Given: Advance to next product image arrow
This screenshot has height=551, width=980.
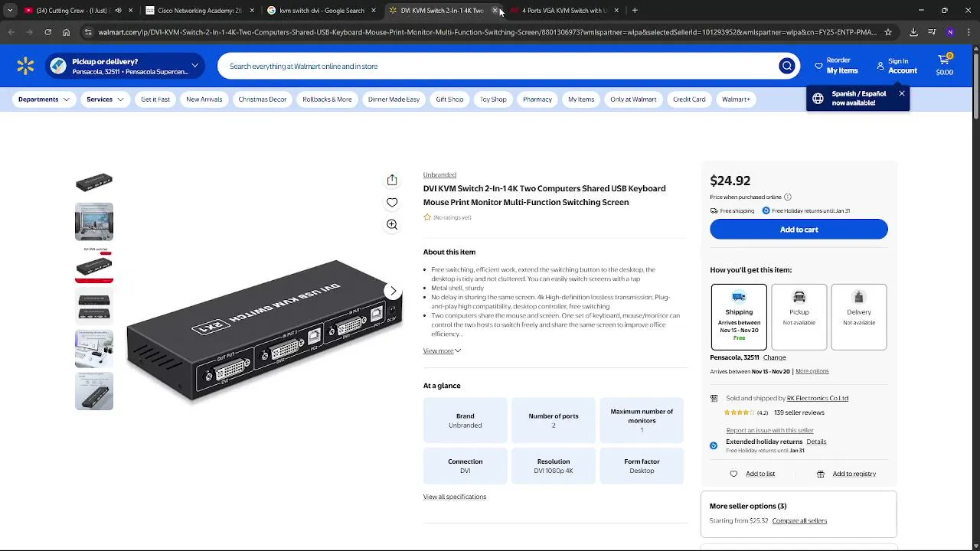Looking at the screenshot, I should coord(393,291).
